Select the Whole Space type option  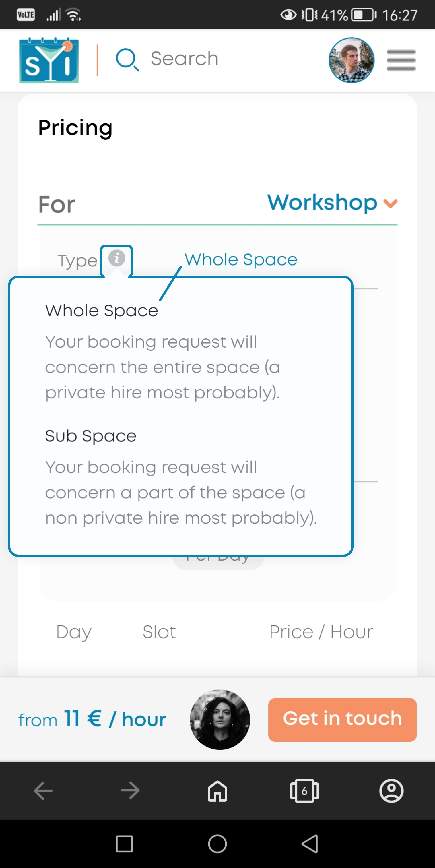pyautogui.click(x=241, y=259)
